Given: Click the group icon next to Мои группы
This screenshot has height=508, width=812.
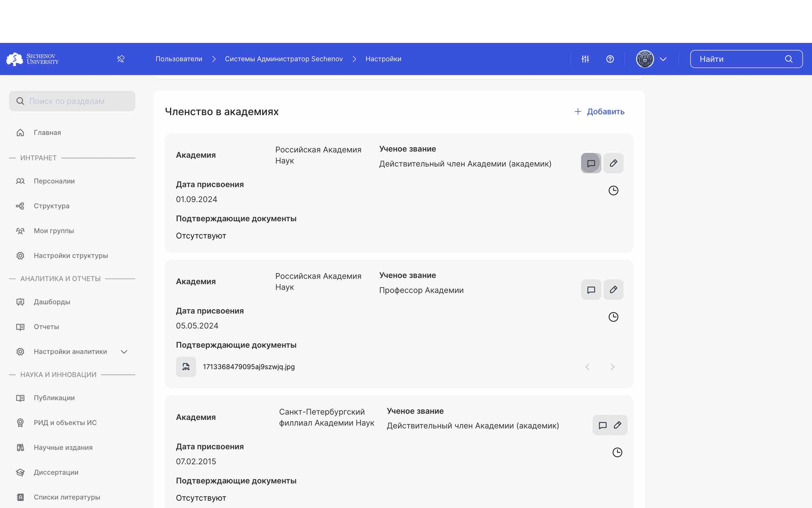Looking at the screenshot, I should [20, 231].
